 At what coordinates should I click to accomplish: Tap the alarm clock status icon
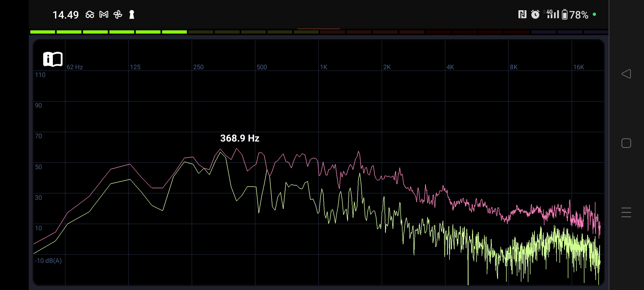coord(535,15)
